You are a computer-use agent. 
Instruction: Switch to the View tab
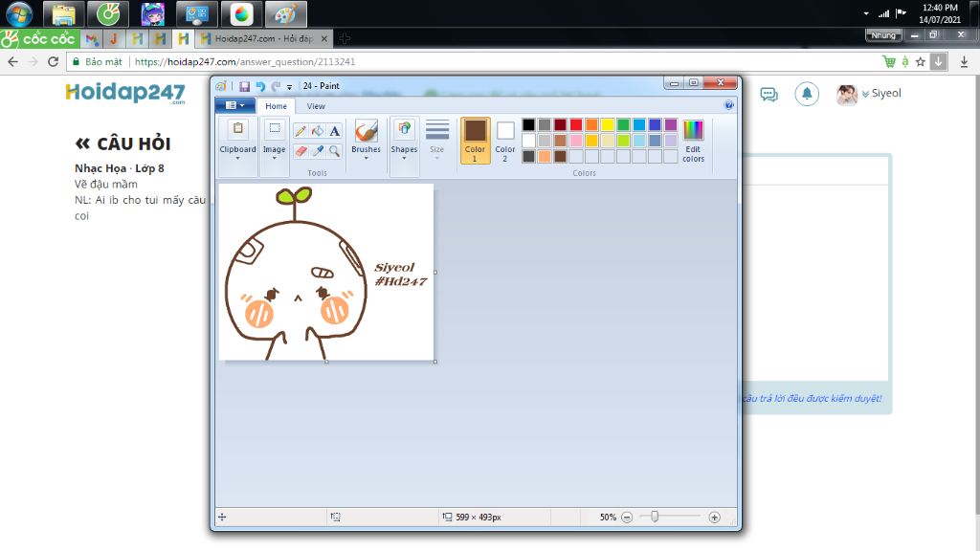click(x=316, y=105)
